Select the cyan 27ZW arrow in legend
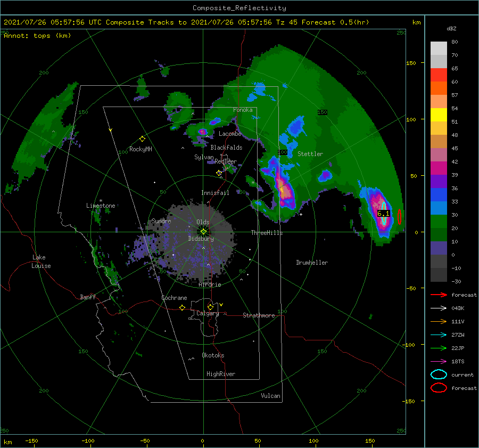 [439, 335]
